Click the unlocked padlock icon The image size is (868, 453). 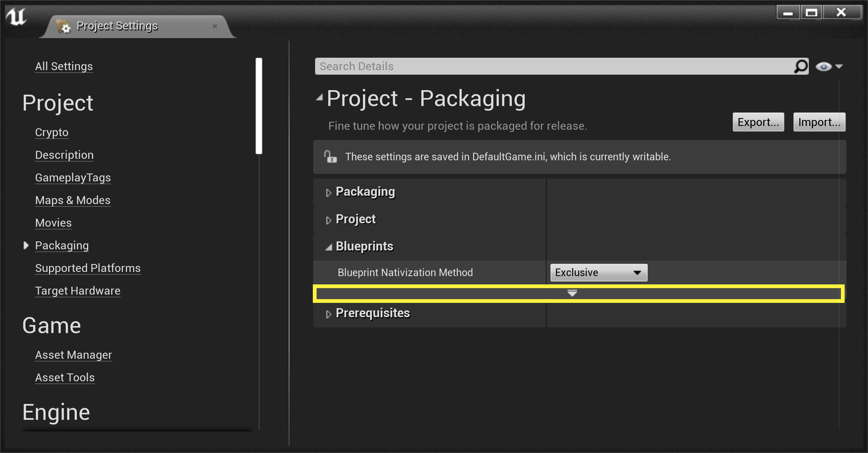pyautogui.click(x=330, y=157)
